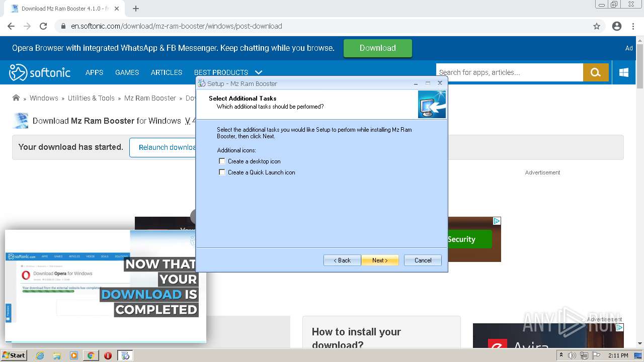
Task: Open the GAMES menu on Softonic
Action: point(127,72)
